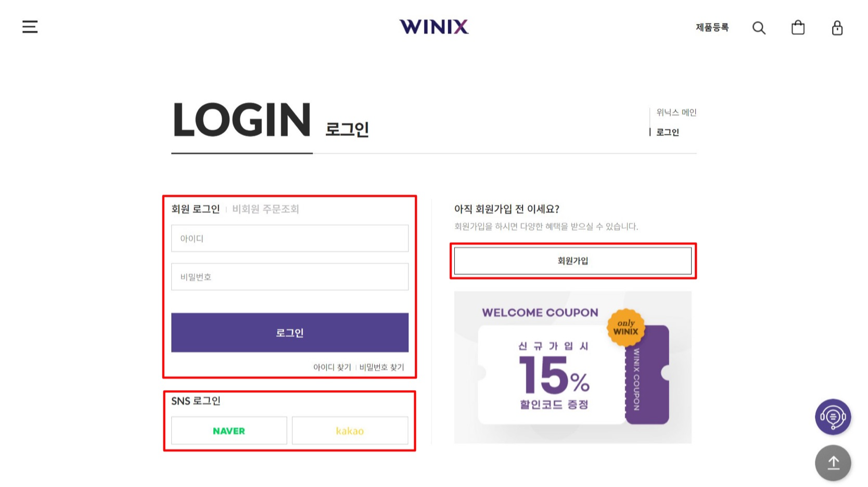Log in with NAVER
This screenshot has width=868, height=487.
coord(229,431)
